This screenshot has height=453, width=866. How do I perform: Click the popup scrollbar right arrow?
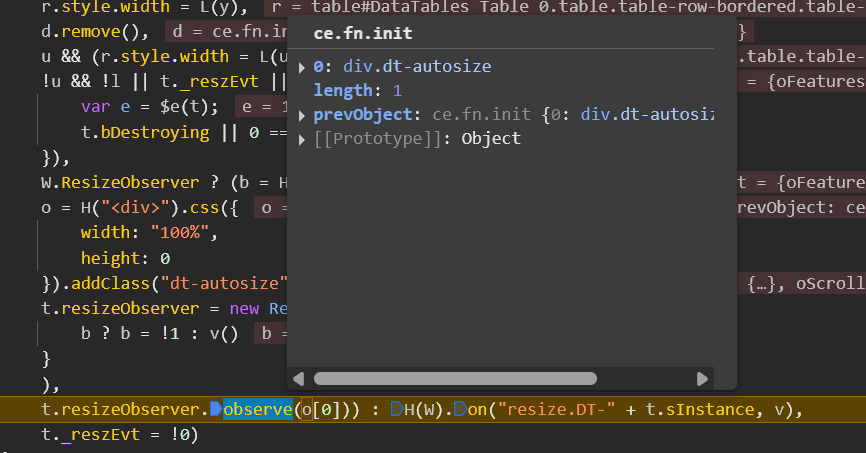[702, 379]
